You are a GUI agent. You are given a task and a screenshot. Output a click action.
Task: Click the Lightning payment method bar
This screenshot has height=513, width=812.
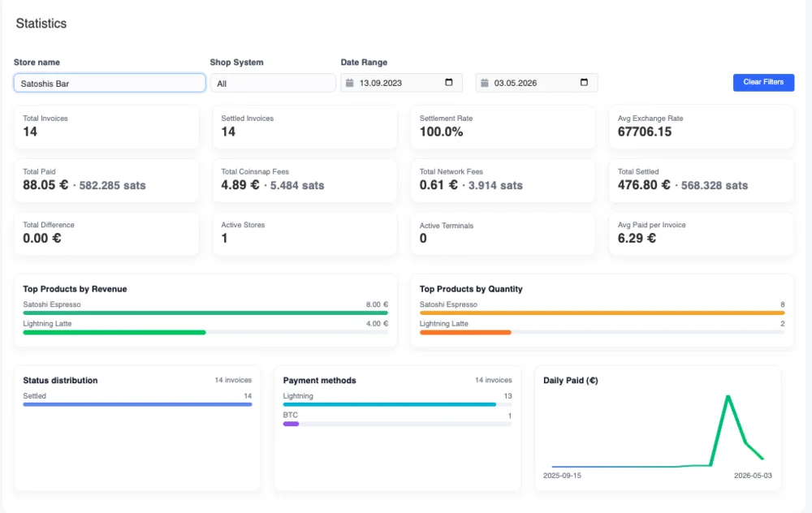click(x=390, y=404)
